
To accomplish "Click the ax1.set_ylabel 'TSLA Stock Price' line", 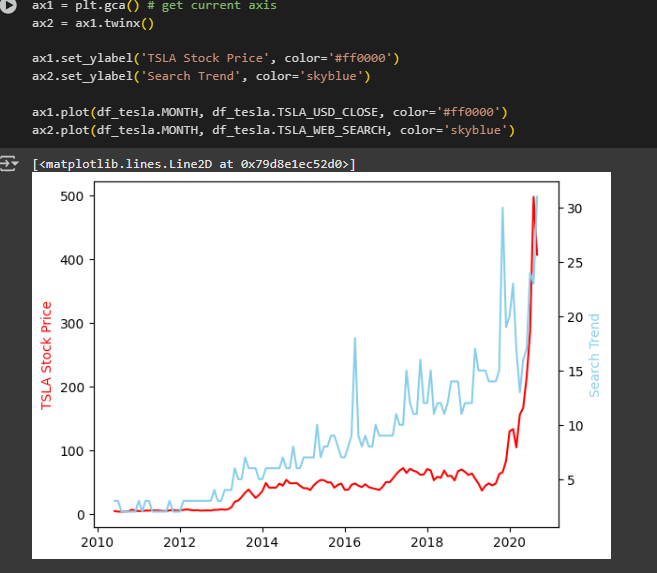I will click(x=216, y=58).
